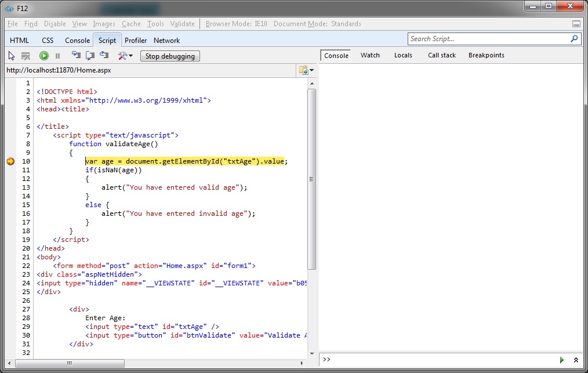Click the green run script arrow in console
This screenshot has height=373, width=588.
pos(562,360)
